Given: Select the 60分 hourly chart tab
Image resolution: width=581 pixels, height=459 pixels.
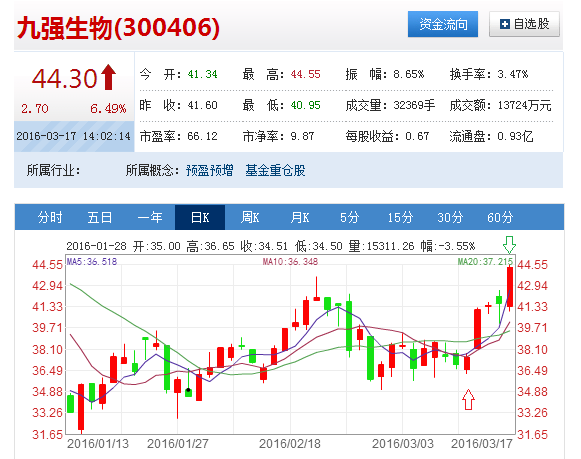Looking at the screenshot, I should pos(500,217).
